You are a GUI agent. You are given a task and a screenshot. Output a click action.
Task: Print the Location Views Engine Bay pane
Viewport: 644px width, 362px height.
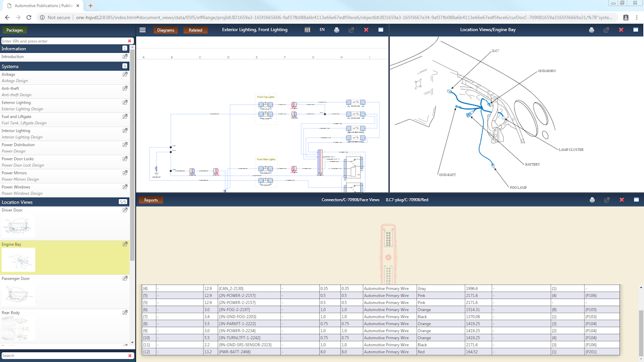(x=592, y=30)
